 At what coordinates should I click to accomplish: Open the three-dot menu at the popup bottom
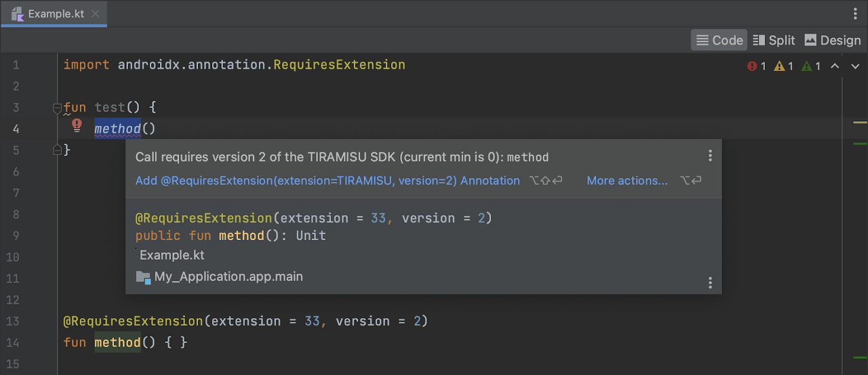pos(710,283)
